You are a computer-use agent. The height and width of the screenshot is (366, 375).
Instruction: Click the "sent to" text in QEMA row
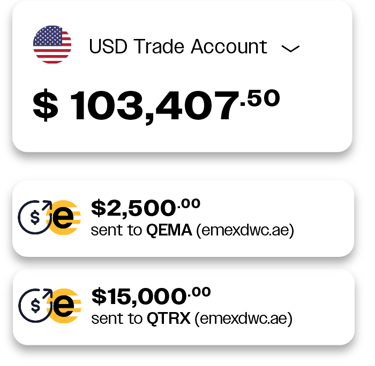coord(117,231)
